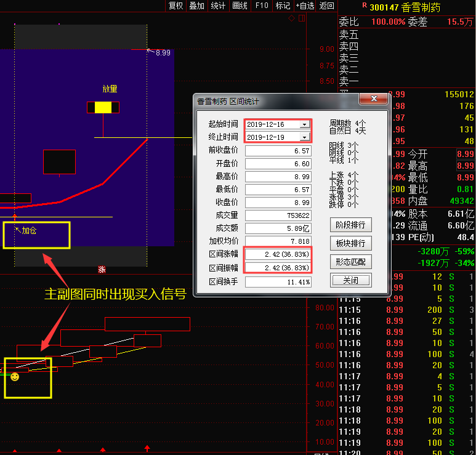The height and width of the screenshot is (455, 476).
Task: Expand the 起始时间 start date dropdown
Action: coord(304,124)
